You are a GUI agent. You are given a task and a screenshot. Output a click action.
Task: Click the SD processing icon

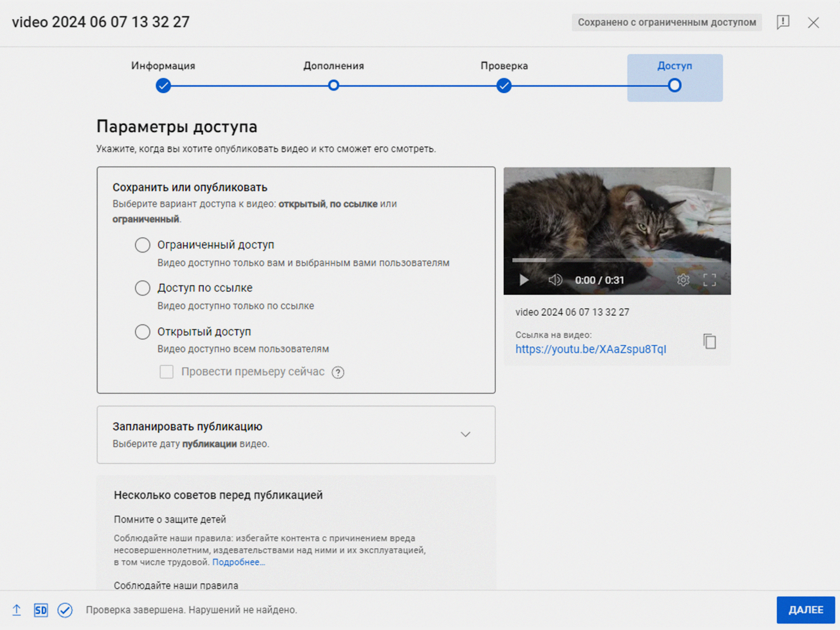coord(41,610)
